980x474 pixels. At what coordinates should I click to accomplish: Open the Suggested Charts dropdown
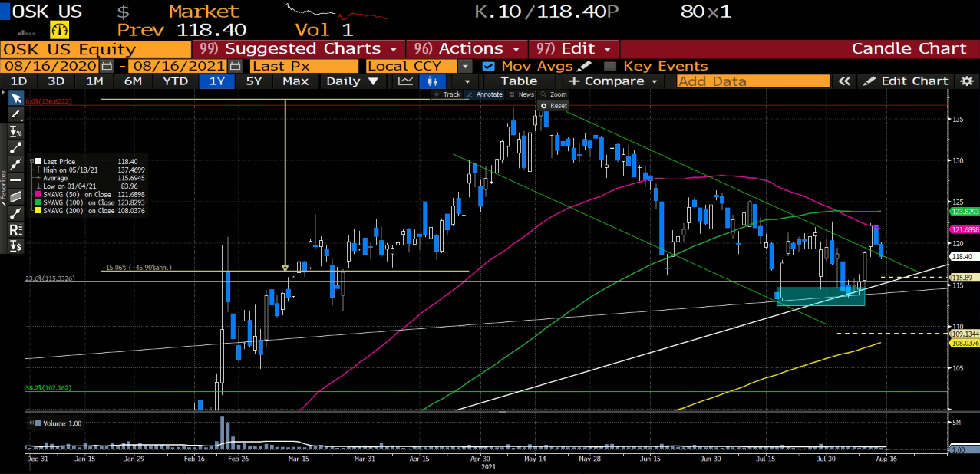[300, 48]
